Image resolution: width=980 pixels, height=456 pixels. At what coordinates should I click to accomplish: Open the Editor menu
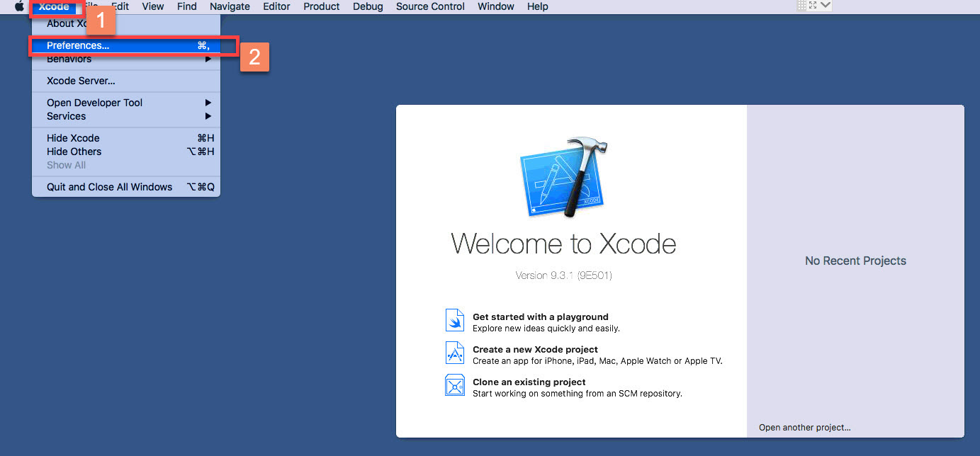(276, 6)
